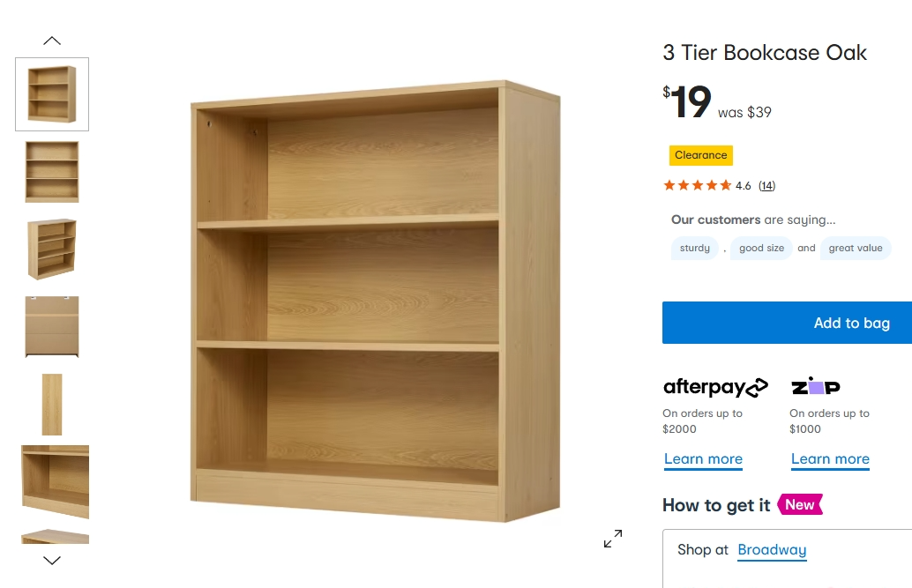Select the third angled-view thumbnail
The width and height of the screenshot is (912, 588).
(52, 249)
